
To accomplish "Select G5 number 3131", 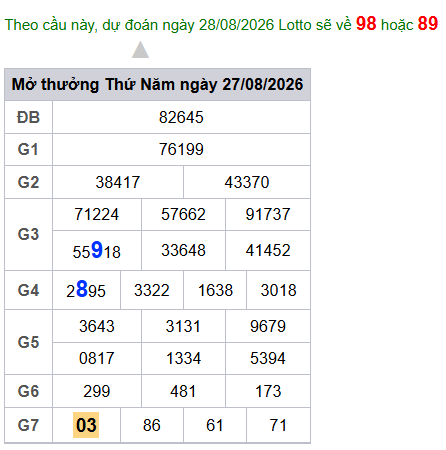I will pyautogui.click(x=183, y=326).
